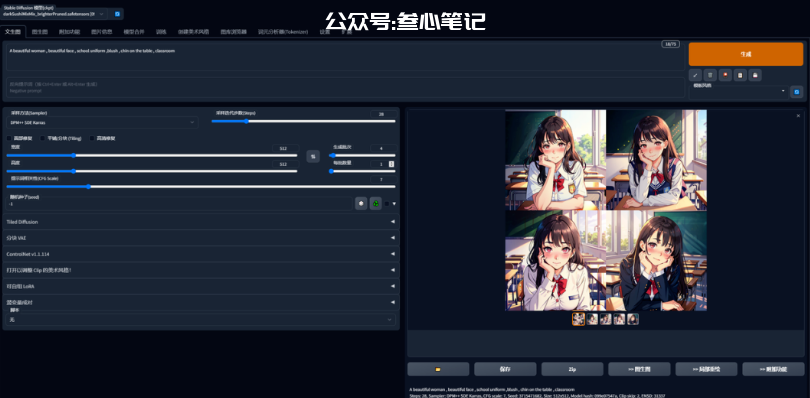810x398 pixels.
Task: Click the dice icon to randomize the seed
Action: pyautogui.click(x=361, y=204)
